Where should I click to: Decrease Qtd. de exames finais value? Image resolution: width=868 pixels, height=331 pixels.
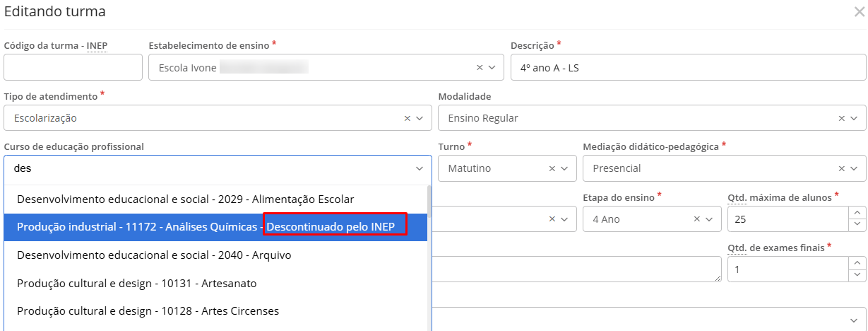(857, 276)
